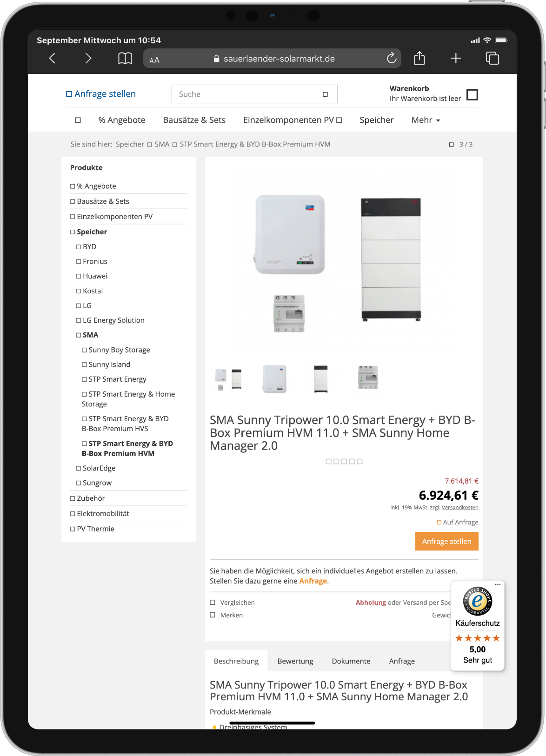
Task: Click the orange Anfrage stellen button
Action: pos(447,541)
